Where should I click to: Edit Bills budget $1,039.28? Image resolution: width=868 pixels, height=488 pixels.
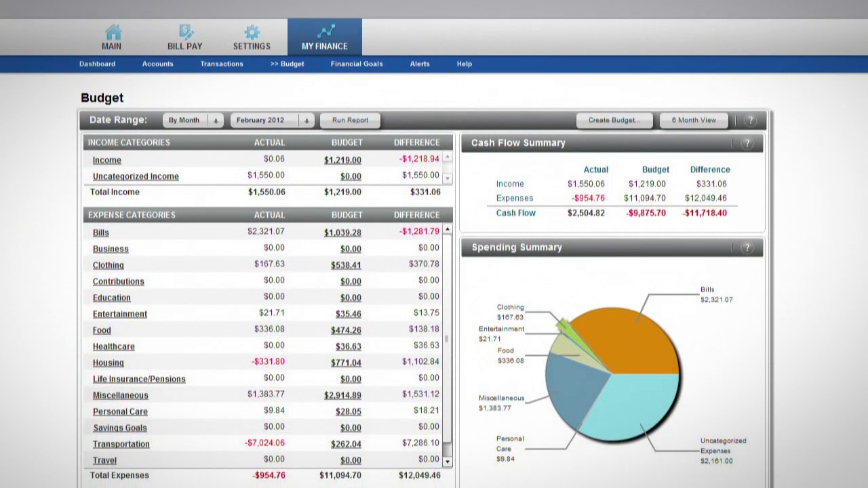click(x=342, y=232)
